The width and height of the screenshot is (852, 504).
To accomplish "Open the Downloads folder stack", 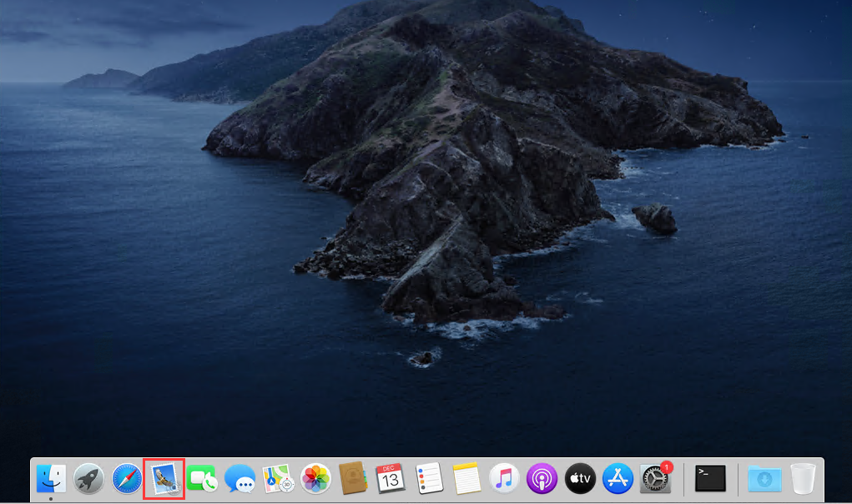I will 764,478.
